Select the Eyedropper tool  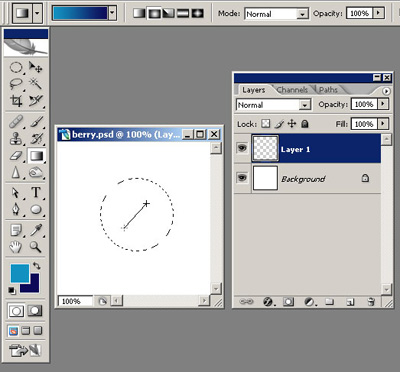(x=36, y=230)
